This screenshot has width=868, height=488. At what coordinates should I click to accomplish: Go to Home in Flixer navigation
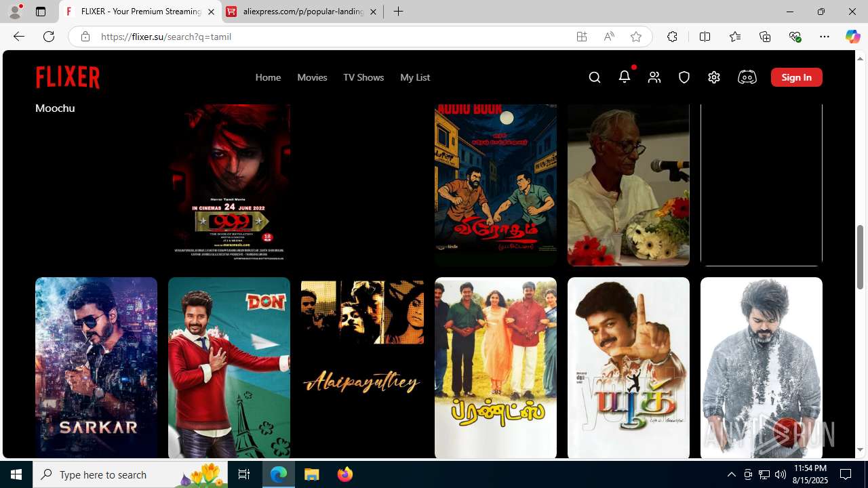pyautogui.click(x=268, y=77)
